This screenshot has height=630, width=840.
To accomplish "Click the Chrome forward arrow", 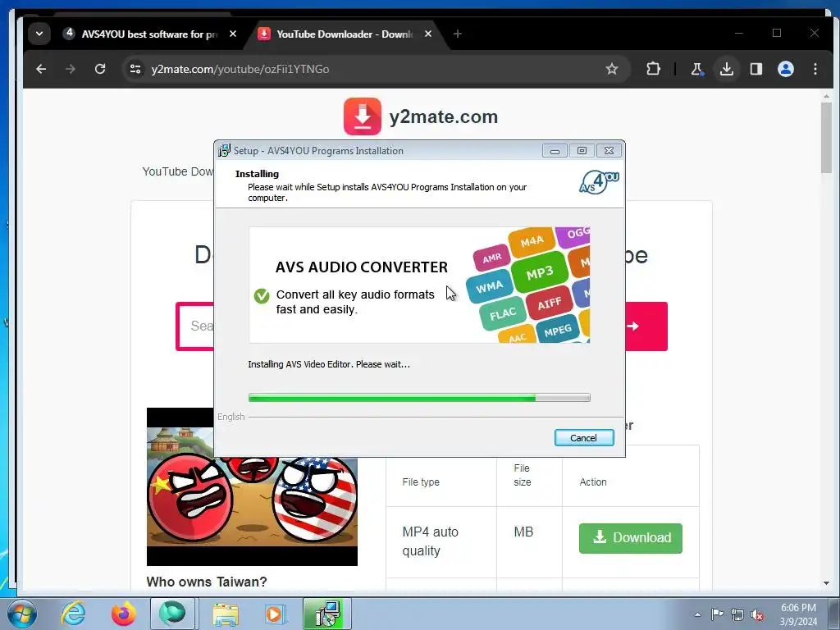I will [71, 69].
